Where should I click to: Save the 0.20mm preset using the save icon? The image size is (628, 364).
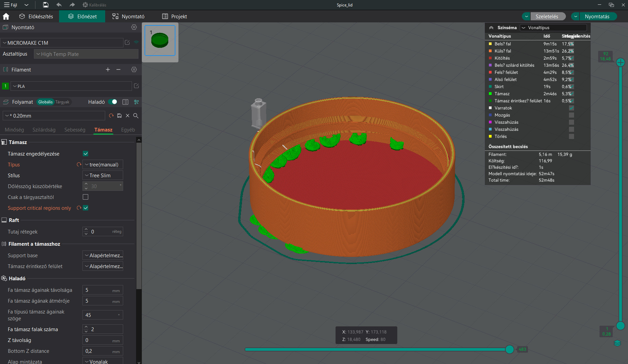119,116
